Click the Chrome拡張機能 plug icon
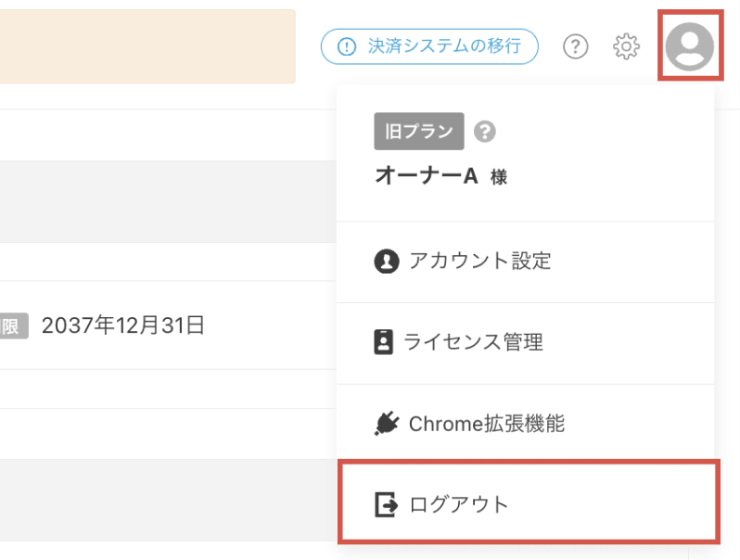 (387, 423)
